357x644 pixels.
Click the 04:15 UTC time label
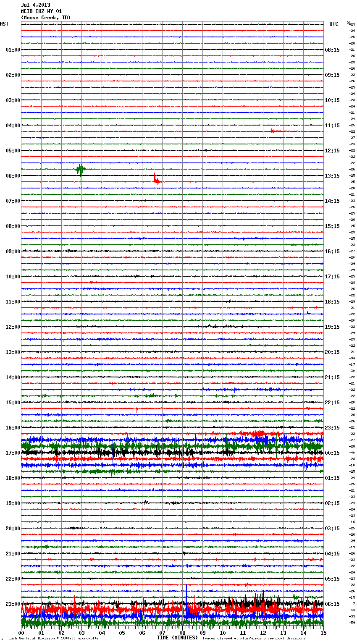tap(332, 553)
